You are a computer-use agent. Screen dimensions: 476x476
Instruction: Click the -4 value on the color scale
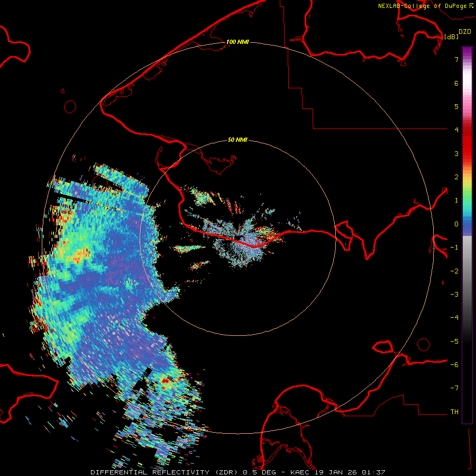pyautogui.click(x=454, y=318)
